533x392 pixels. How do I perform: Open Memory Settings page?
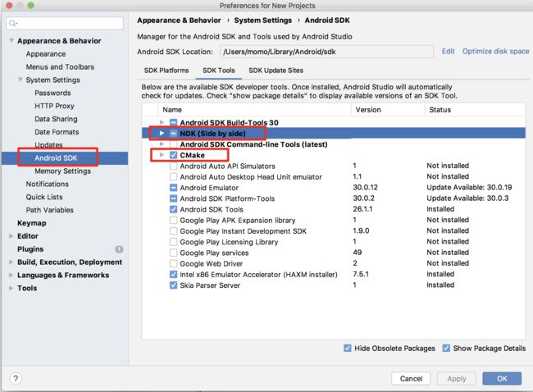click(x=62, y=171)
